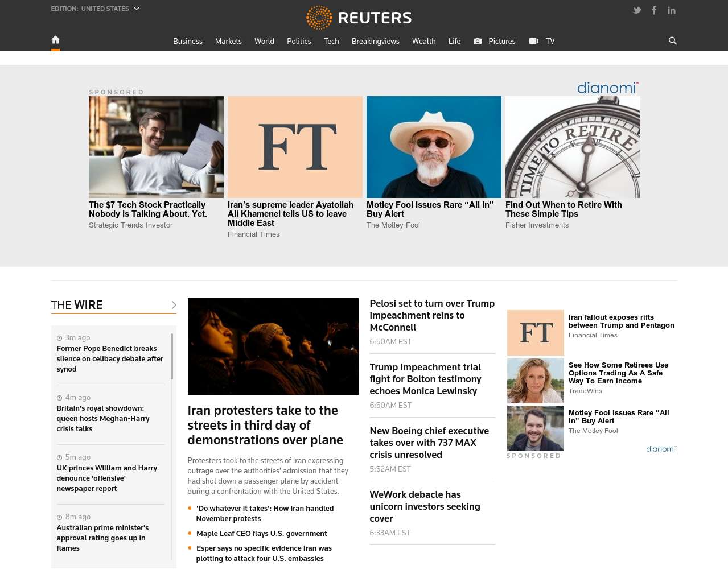Open sidebar Motley Fool Buy Alert ad
Viewport: 728px width, 582px height.
point(619,417)
